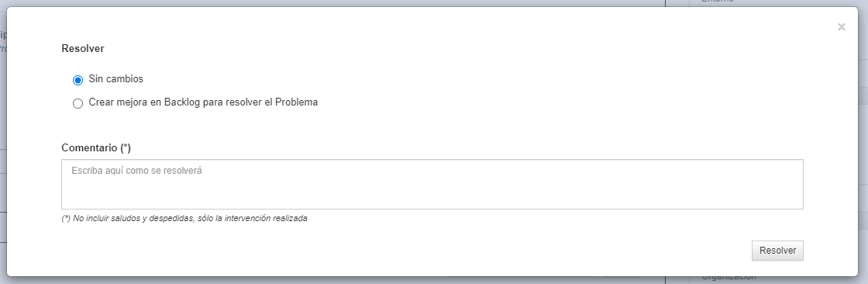Click the "Comentario (*)" field label
The image size is (868, 284).
(x=96, y=148)
